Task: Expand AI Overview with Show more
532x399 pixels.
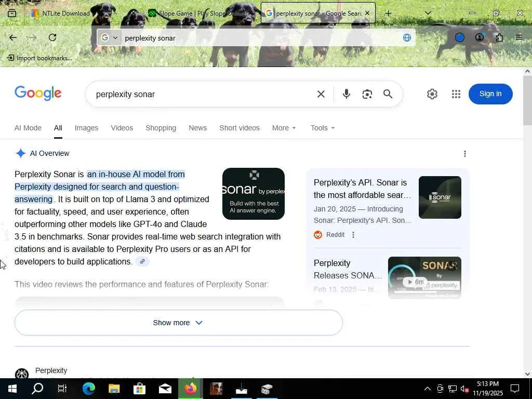Action: tap(179, 323)
